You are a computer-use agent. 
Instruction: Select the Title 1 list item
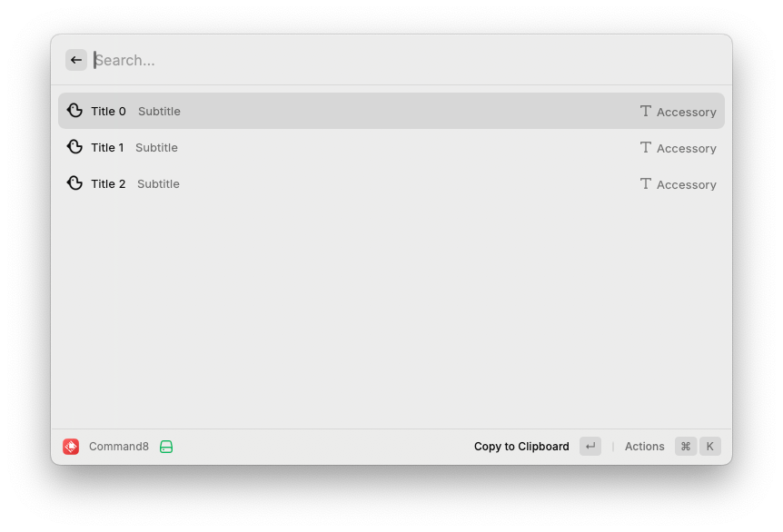click(x=391, y=147)
